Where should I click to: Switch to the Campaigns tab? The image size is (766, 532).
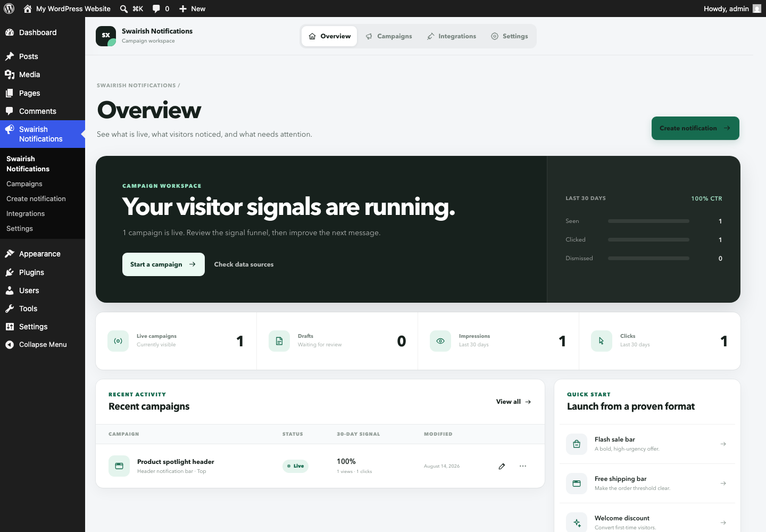click(389, 36)
